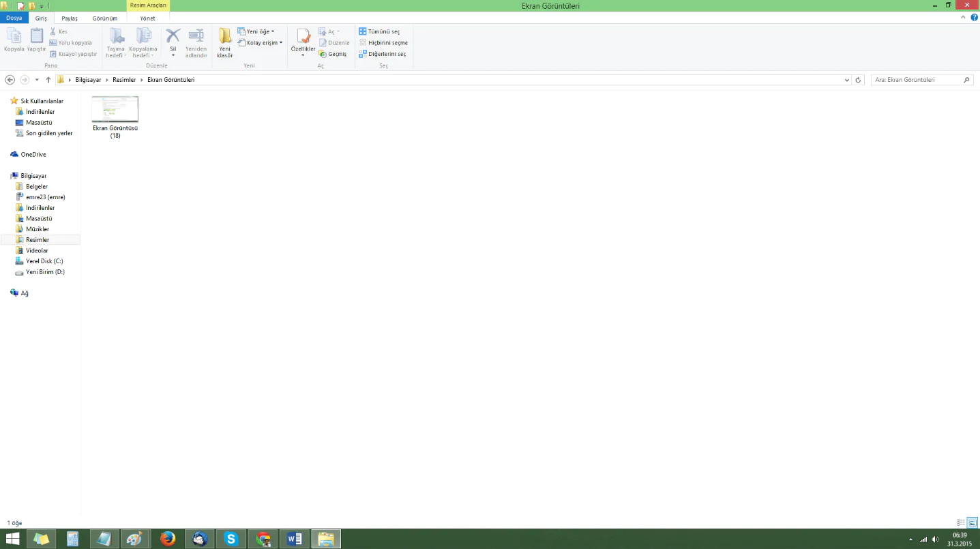Open Geçmiş (history) in the ribbon
Viewport: 980px width, 549px height.
(333, 54)
